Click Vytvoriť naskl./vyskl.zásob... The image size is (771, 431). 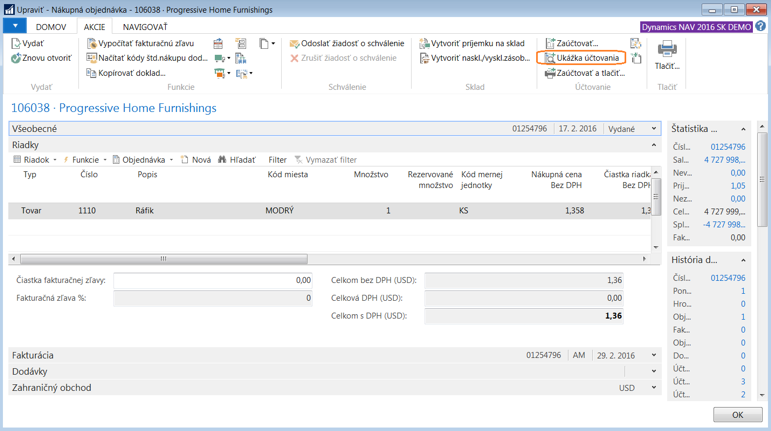[474, 58]
